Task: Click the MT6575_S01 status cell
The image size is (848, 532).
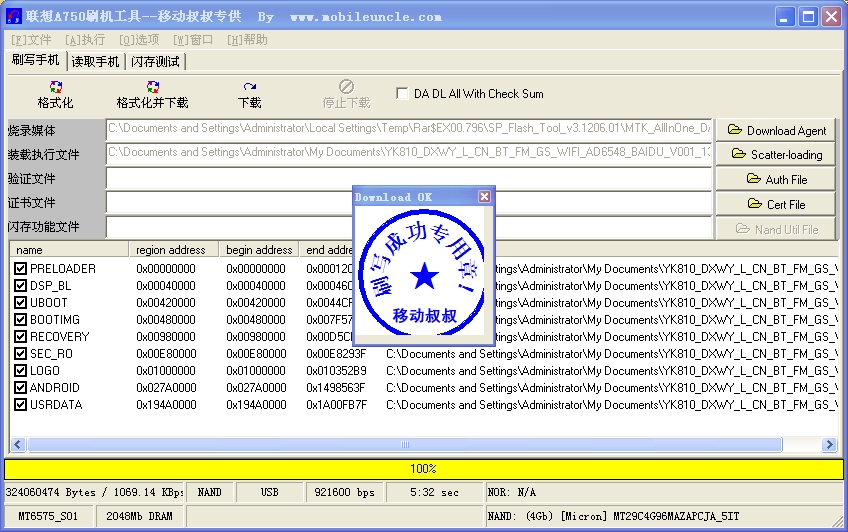Action: point(48,516)
